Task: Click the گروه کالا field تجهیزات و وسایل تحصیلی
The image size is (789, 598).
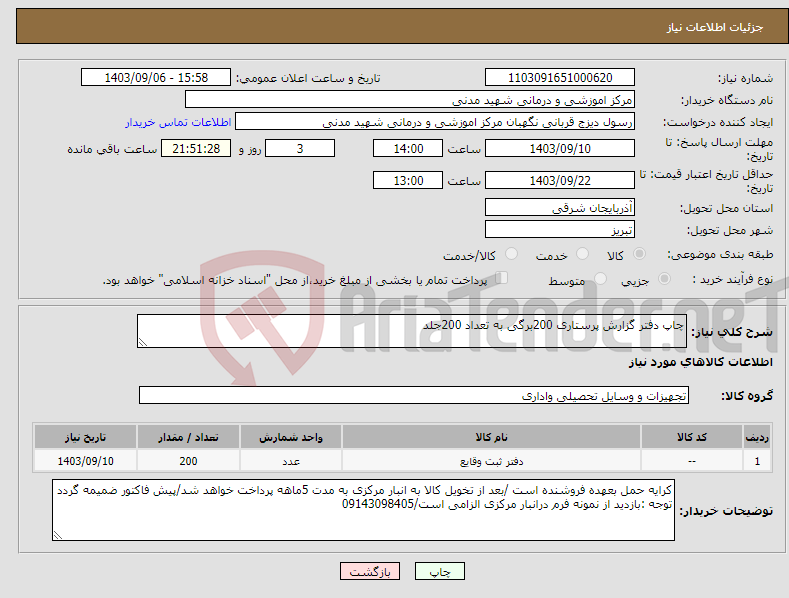Action: [414, 396]
